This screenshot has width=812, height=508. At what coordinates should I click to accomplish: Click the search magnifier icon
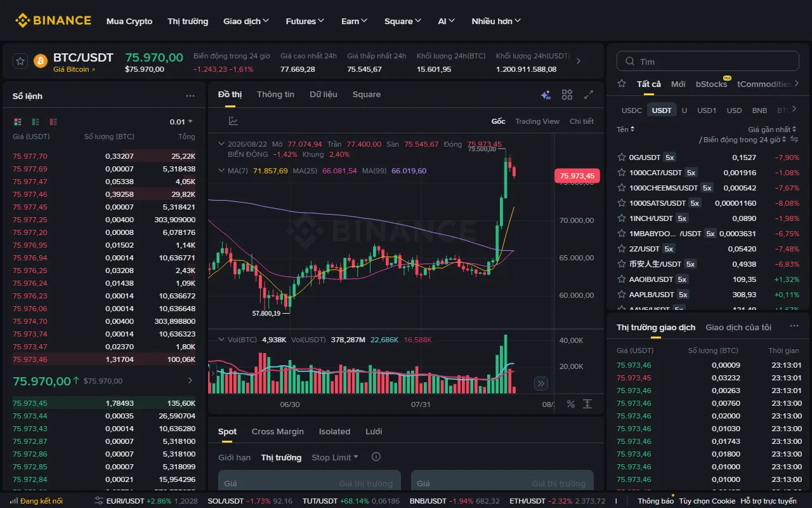[x=630, y=62]
